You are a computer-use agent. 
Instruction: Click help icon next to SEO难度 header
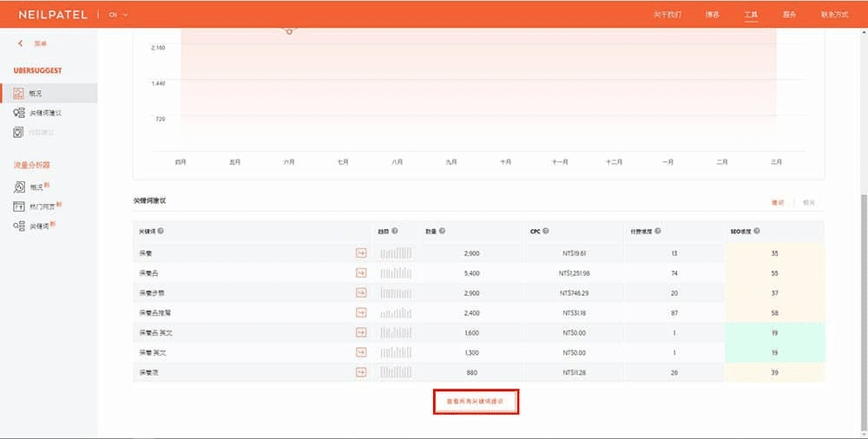coord(757,231)
